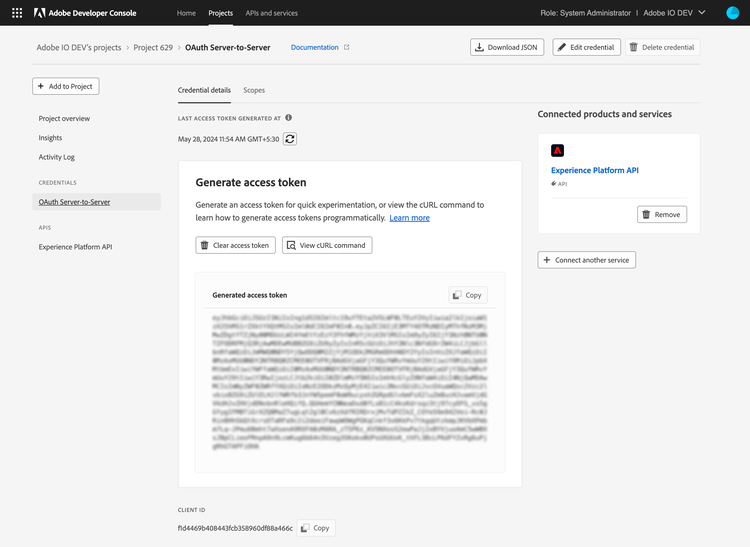Refresh the last access token timestamp

click(289, 138)
